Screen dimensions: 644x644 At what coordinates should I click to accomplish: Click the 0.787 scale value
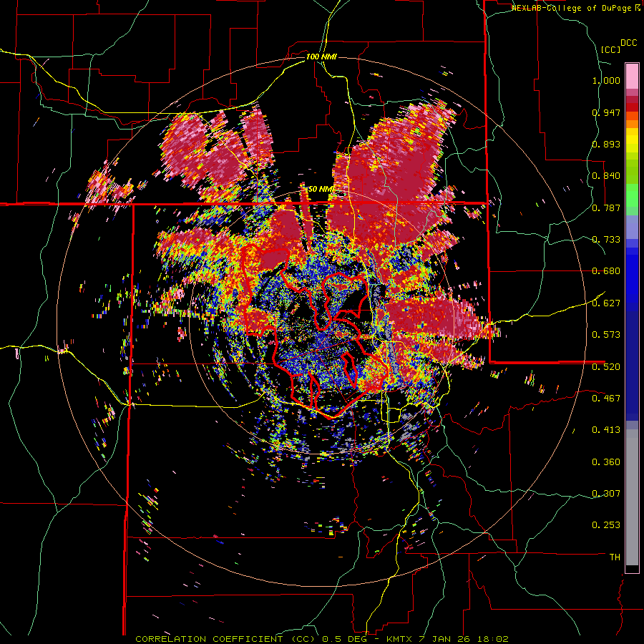pyautogui.click(x=606, y=208)
